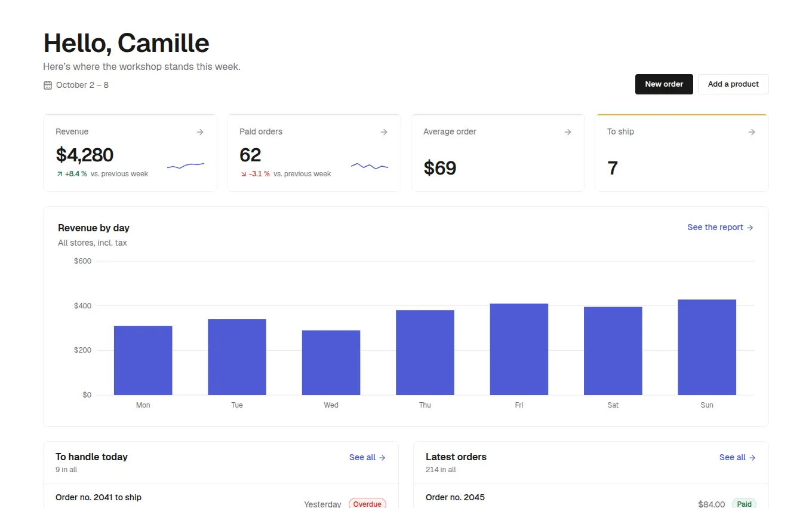Image resolution: width=812 pixels, height=508 pixels.
Task: Click the $200 axis label
Action: [82, 350]
